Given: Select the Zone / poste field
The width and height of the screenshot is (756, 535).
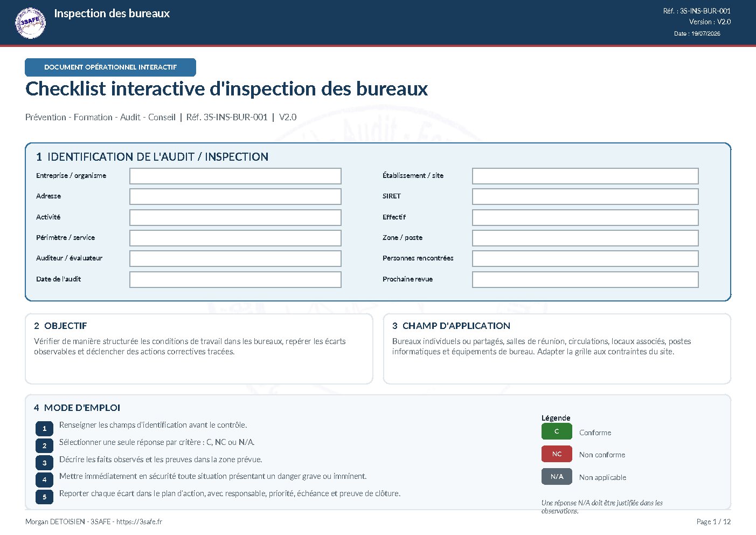Looking at the screenshot, I should pos(585,238).
